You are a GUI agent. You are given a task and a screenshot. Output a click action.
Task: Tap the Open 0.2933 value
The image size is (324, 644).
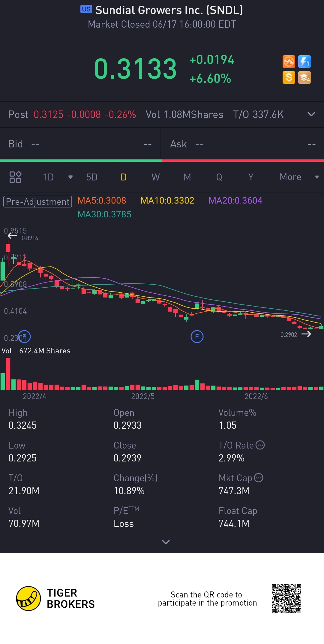[127, 425]
